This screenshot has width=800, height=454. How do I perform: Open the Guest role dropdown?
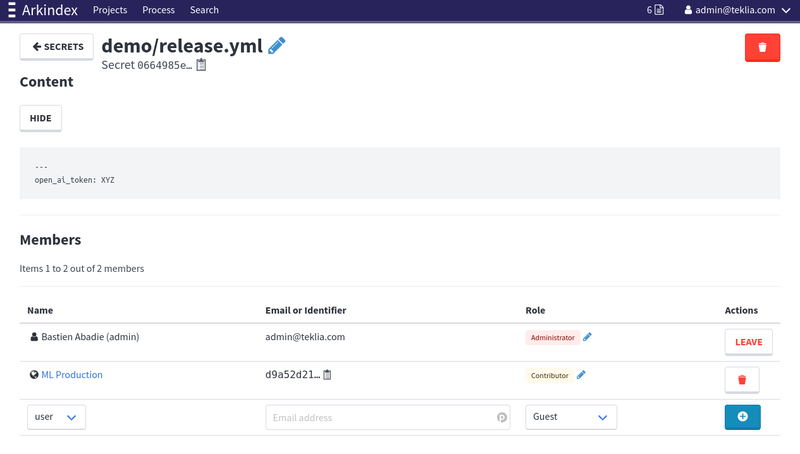(571, 417)
